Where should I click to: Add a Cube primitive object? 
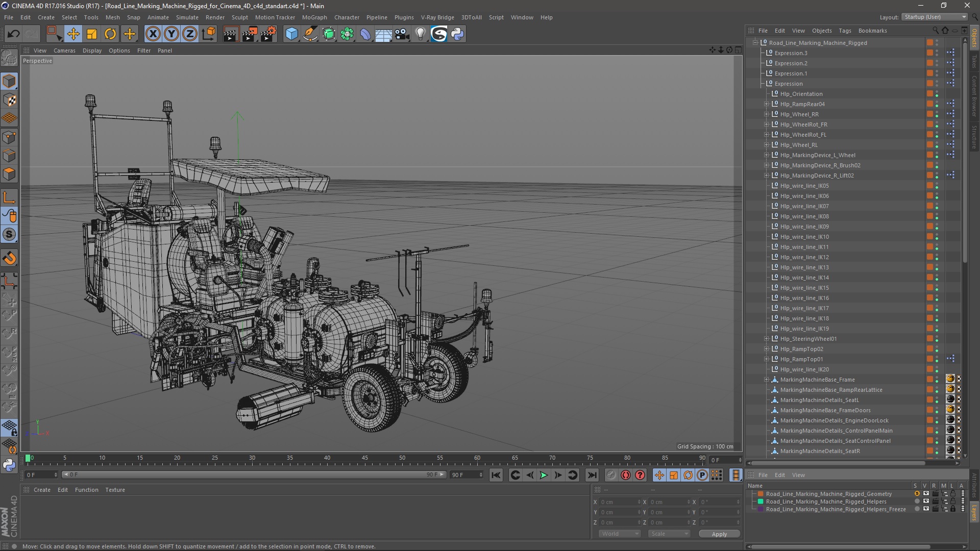(291, 34)
